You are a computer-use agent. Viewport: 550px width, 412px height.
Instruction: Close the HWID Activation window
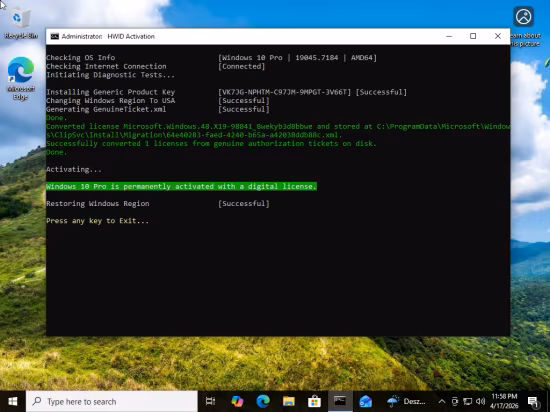pyautogui.click(x=498, y=36)
